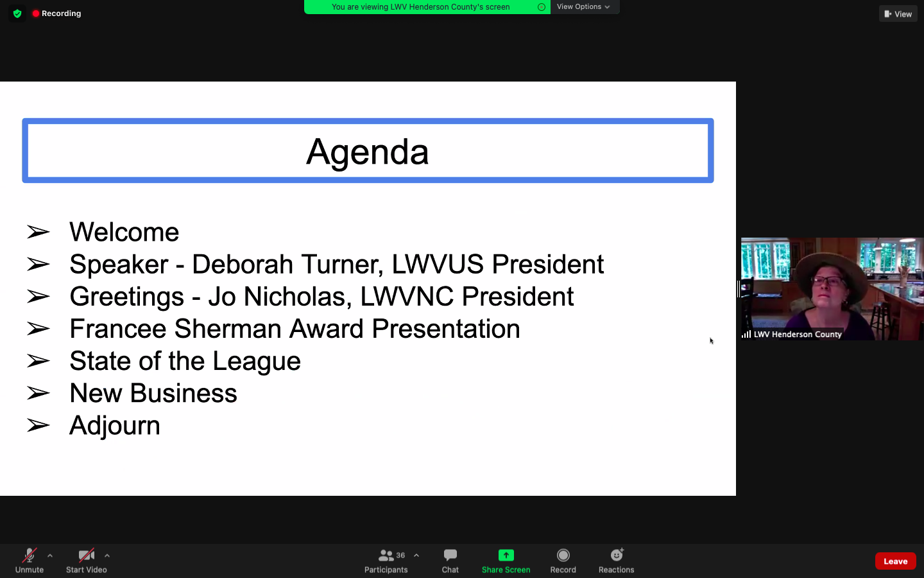Click the signal bars on video name label
Image resolution: width=924 pixels, height=578 pixels.
(x=746, y=334)
